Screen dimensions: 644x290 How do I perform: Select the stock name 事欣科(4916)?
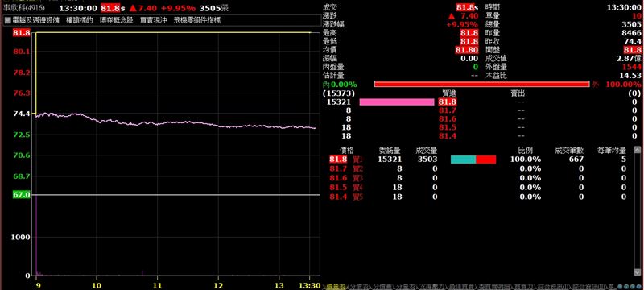coord(24,8)
